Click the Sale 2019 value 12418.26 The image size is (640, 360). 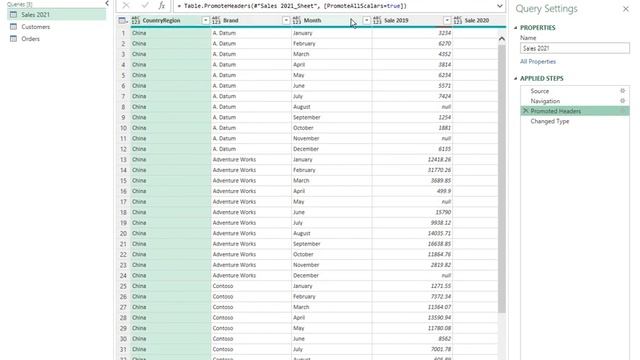412,160
